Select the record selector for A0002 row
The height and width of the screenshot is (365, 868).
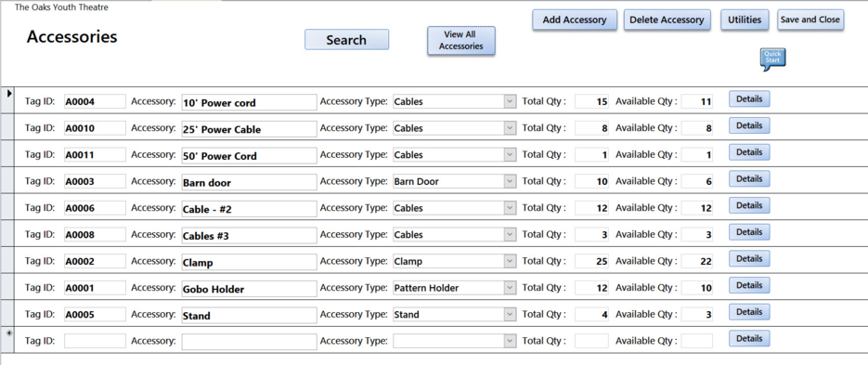point(7,260)
